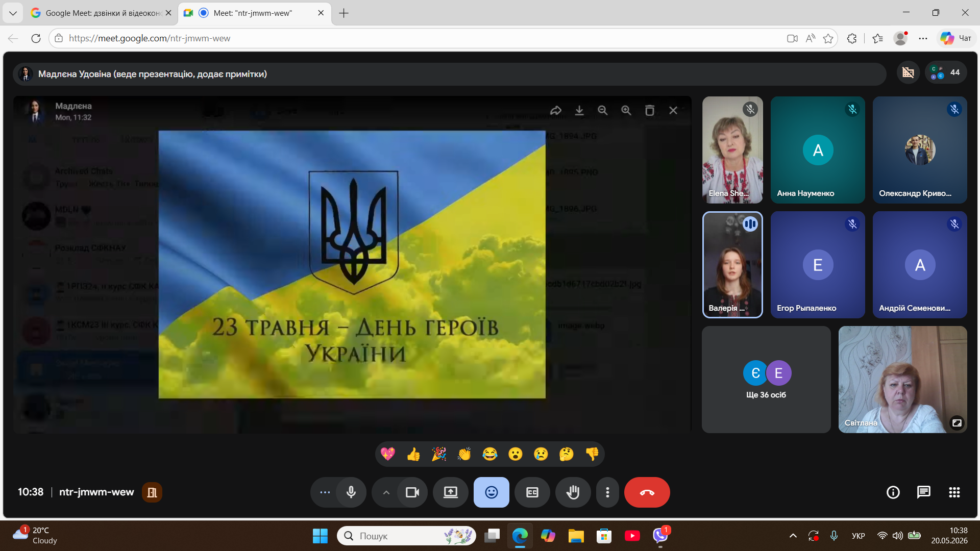Screen dimensions: 980x551
Task: Open participants list showing 44
Action: click(946, 72)
